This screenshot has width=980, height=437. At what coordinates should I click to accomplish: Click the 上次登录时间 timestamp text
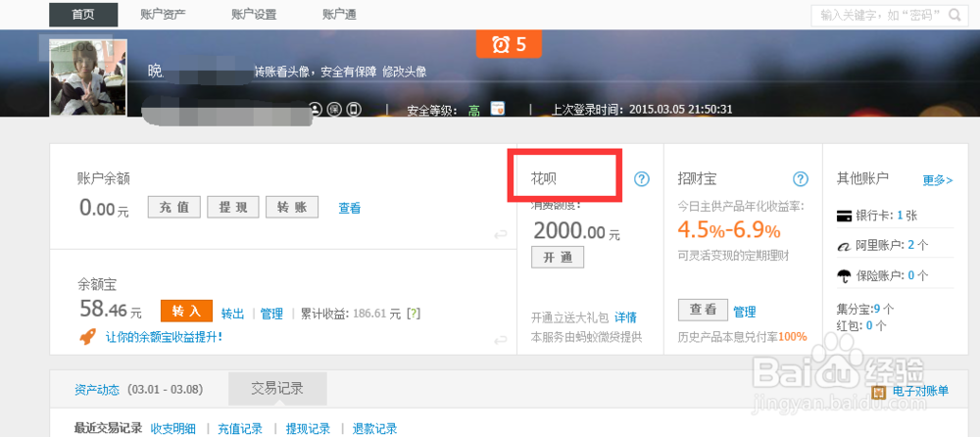[x=642, y=110]
